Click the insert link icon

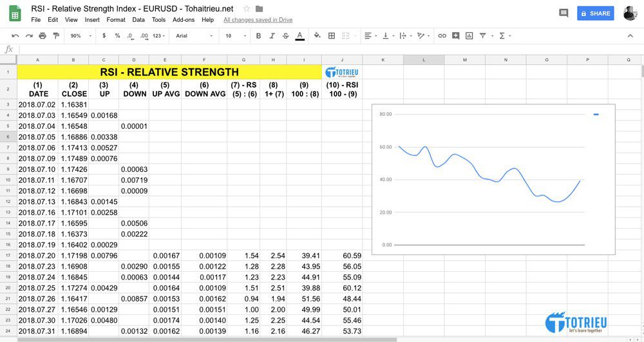442,35
